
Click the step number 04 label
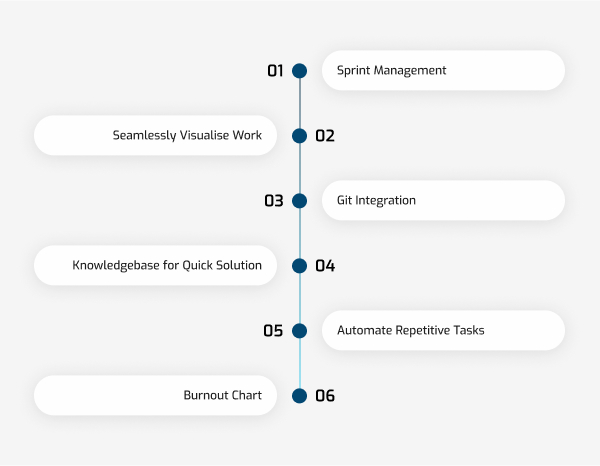click(x=325, y=266)
